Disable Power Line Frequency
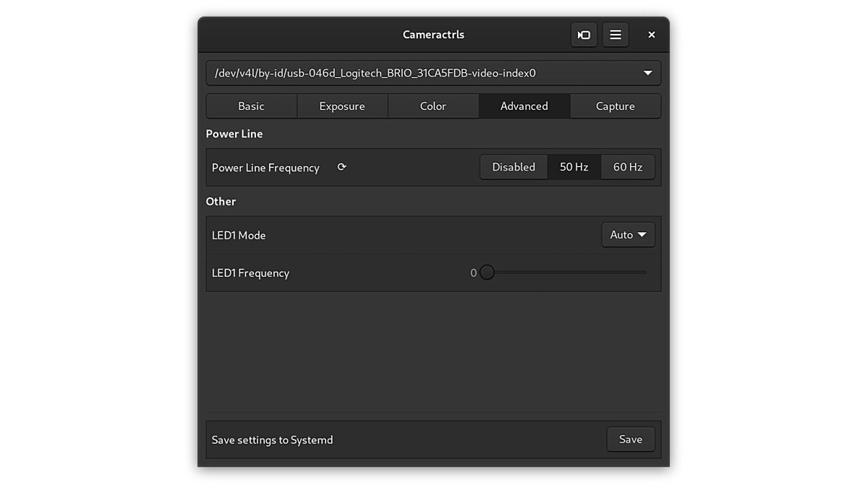Screen dimensions: 868x488 (513, 166)
